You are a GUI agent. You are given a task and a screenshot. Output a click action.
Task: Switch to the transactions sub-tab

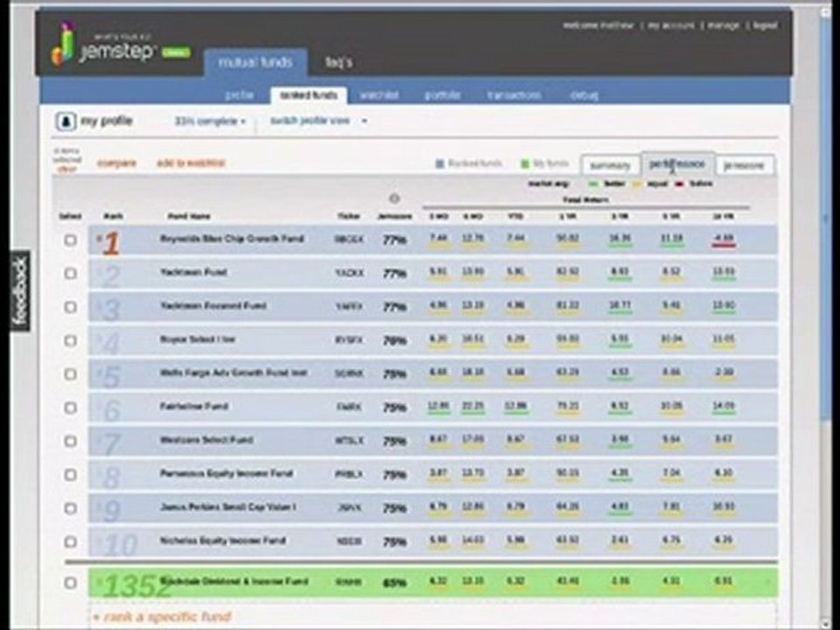[514, 95]
